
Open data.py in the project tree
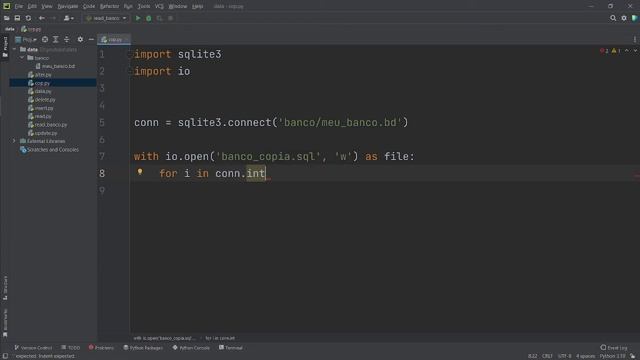click(40, 91)
